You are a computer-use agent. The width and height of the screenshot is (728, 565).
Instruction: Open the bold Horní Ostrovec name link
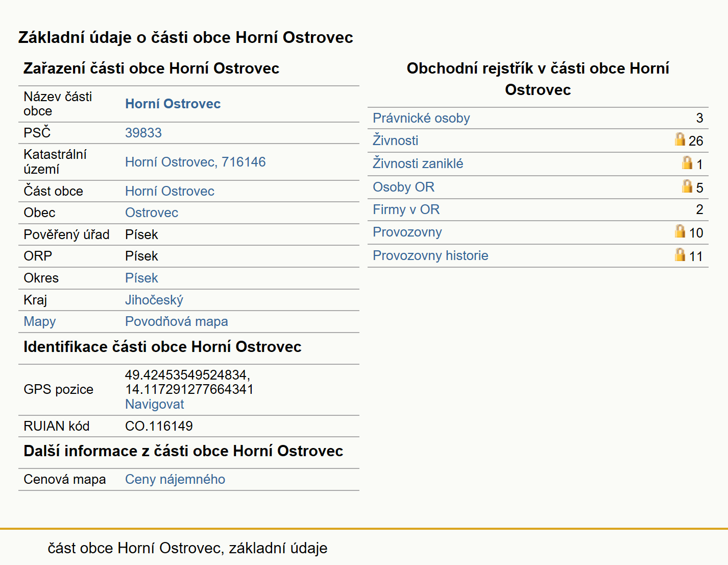click(x=173, y=104)
